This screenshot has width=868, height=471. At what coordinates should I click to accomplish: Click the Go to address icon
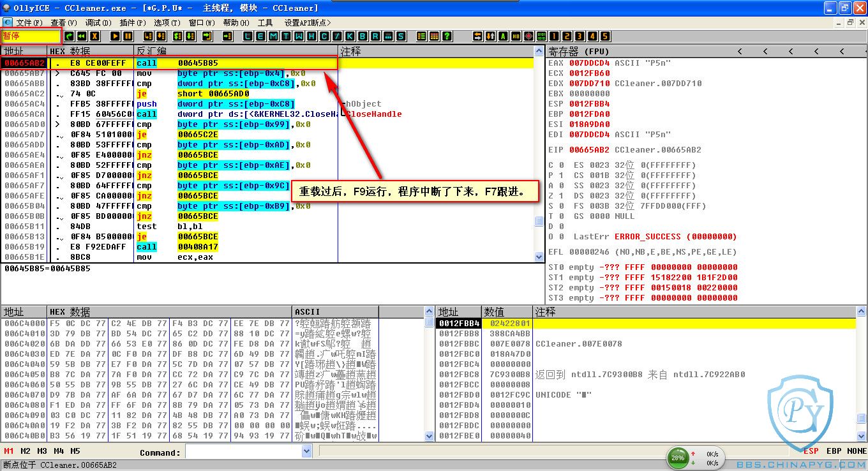click(x=227, y=36)
